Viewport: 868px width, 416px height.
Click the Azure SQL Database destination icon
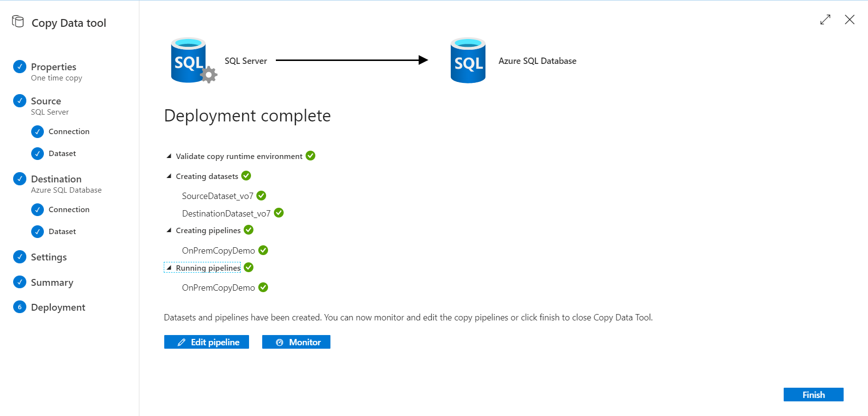coord(468,60)
